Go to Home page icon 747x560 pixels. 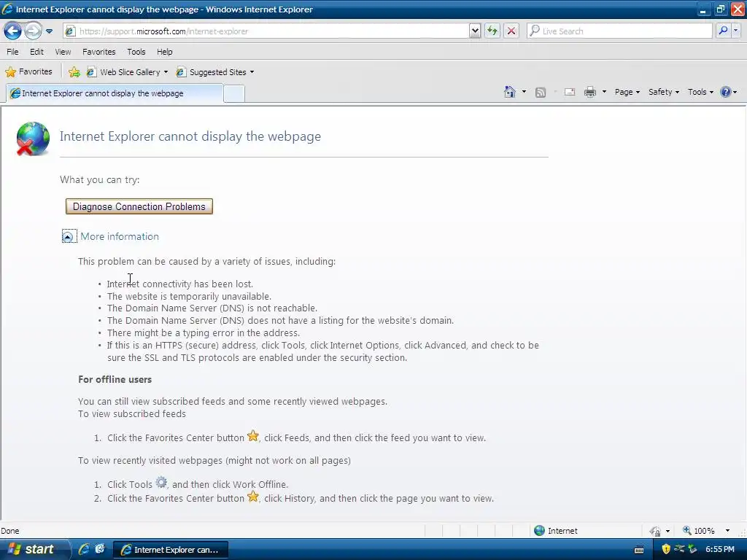coord(510,92)
